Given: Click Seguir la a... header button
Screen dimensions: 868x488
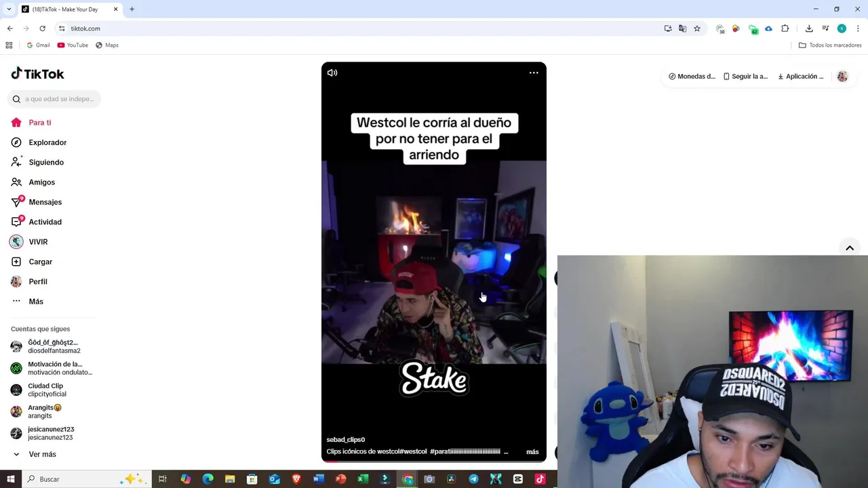Looking at the screenshot, I should tap(745, 77).
